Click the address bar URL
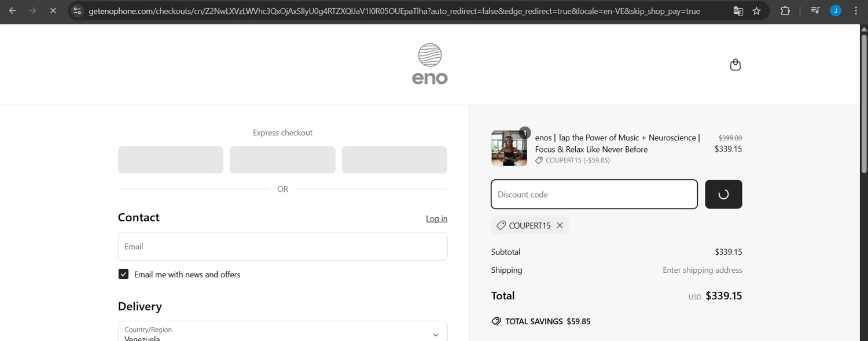Image resolution: width=868 pixels, height=341 pixels. (394, 11)
